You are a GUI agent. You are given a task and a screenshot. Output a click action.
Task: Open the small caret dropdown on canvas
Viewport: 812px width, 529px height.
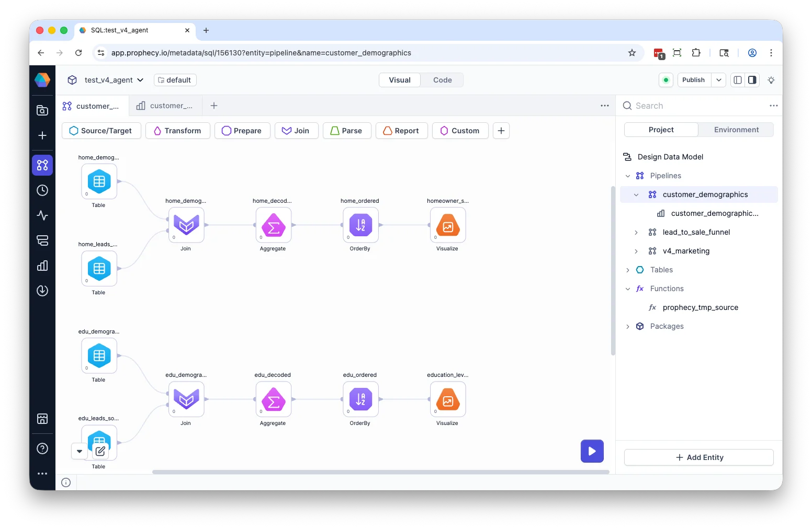[x=80, y=451]
